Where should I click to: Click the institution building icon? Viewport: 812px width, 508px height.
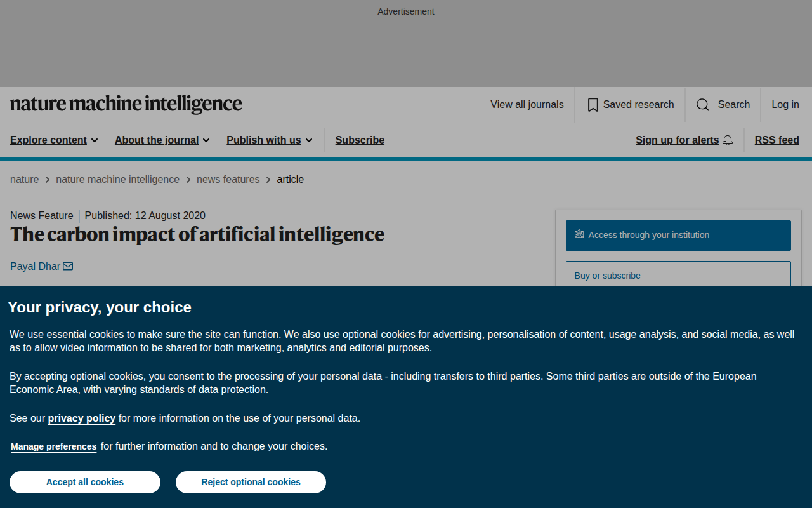tap(579, 234)
